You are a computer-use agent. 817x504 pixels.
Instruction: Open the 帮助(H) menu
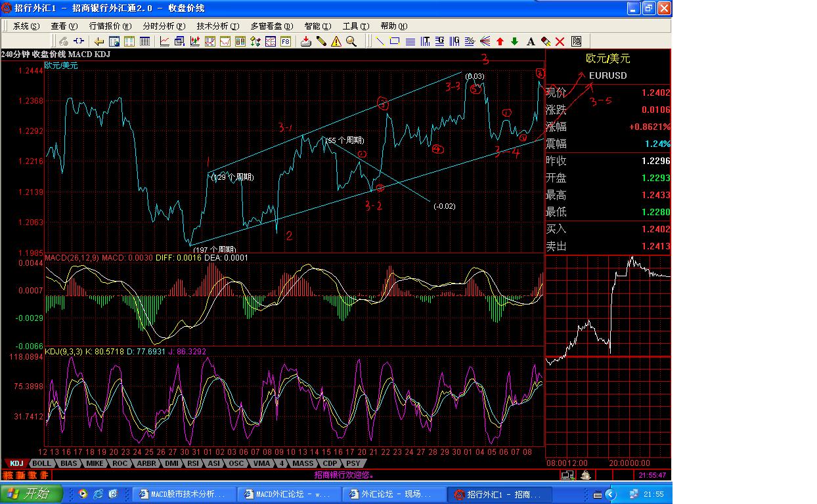pyautogui.click(x=394, y=26)
